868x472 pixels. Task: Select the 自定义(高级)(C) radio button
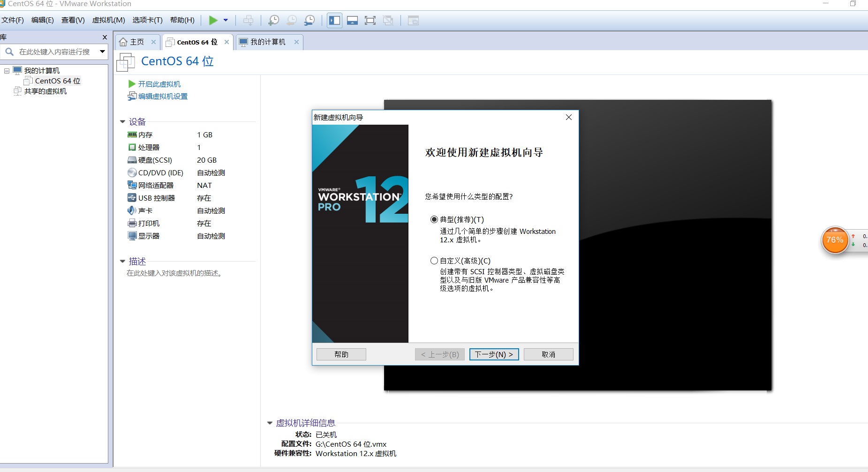coord(434,261)
